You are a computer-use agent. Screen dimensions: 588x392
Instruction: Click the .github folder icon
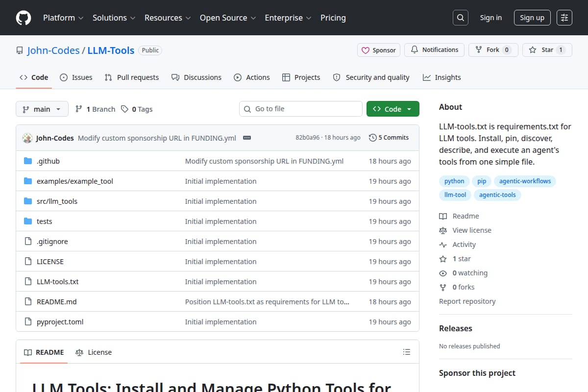click(x=28, y=161)
